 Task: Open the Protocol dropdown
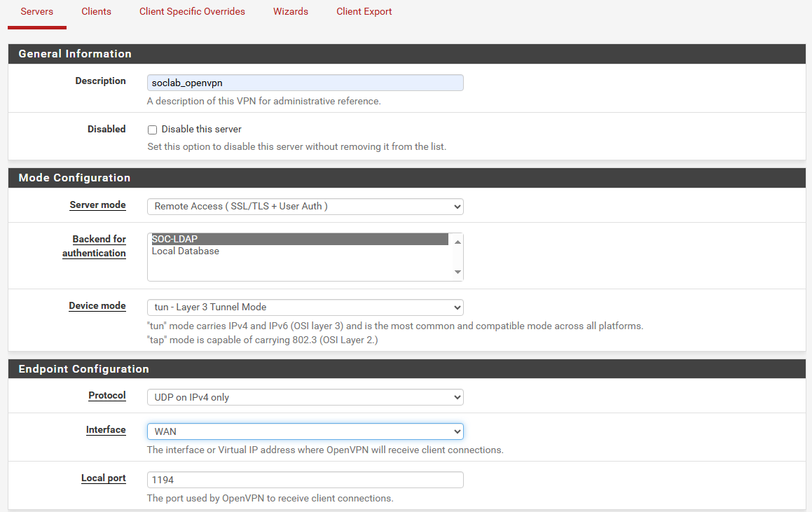click(305, 397)
